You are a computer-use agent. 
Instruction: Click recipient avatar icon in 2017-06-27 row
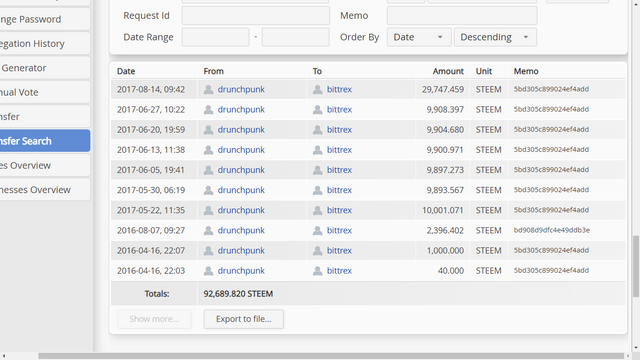point(318,109)
